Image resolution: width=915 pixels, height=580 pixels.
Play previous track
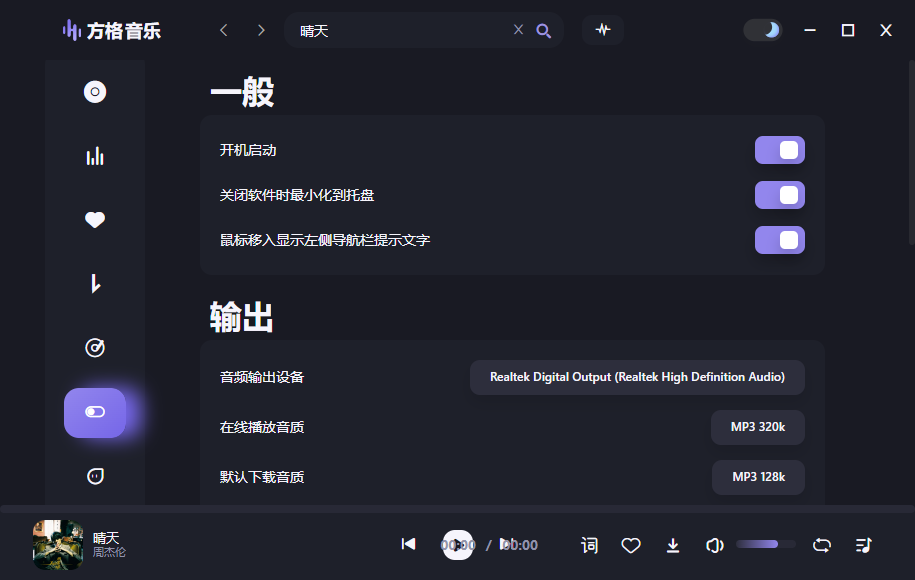408,544
